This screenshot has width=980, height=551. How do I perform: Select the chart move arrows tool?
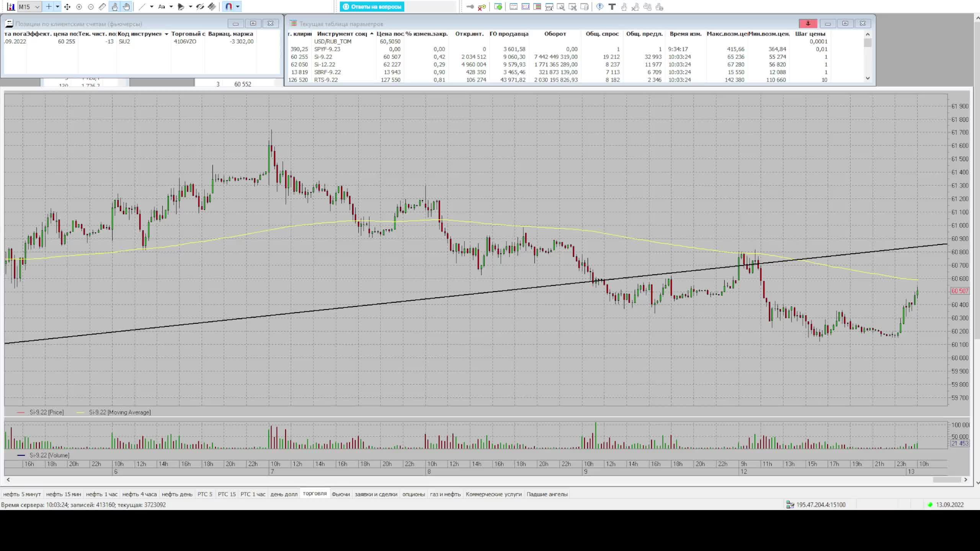[67, 7]
